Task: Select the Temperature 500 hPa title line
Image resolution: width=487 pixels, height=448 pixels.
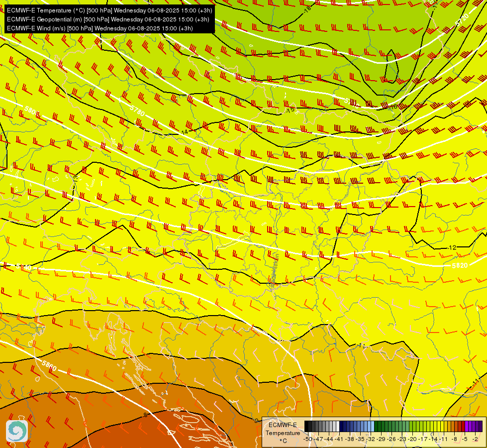Action: click(109, 10)
